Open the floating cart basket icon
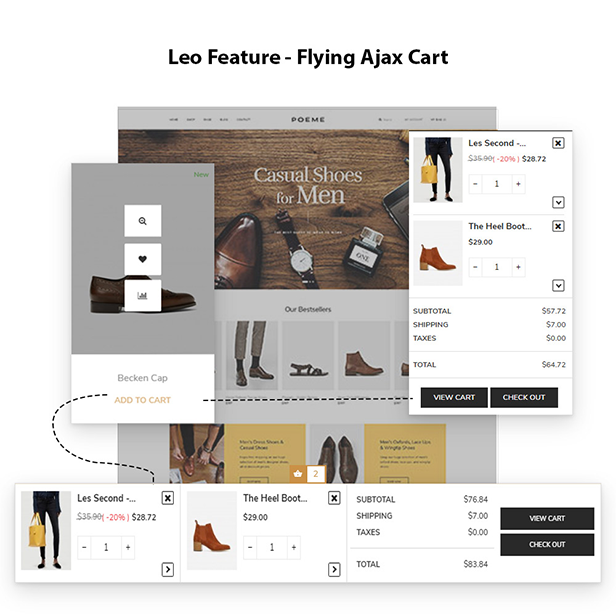This screenshot has height=616, width=616. [298, 473]
